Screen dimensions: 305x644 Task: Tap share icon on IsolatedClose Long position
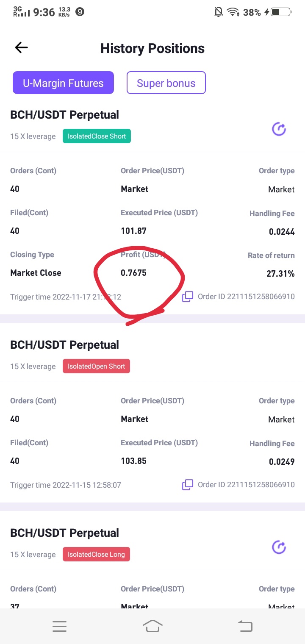coord(279,547)
